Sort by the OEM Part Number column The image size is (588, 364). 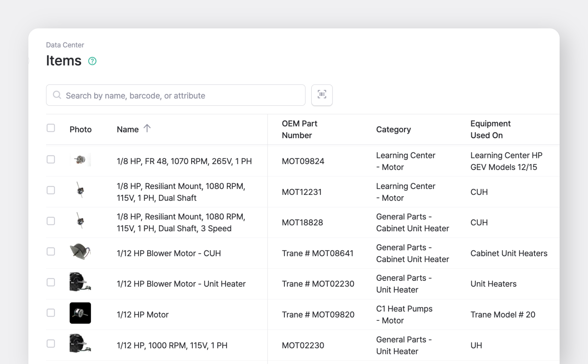(299, 129)
